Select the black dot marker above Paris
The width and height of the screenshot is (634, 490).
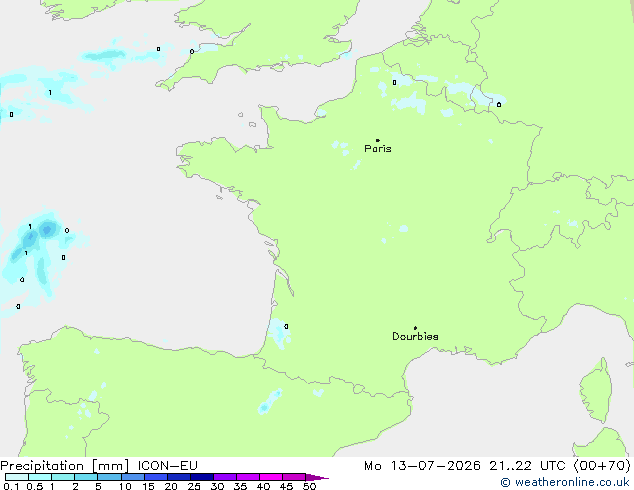[x=378, y=140]
